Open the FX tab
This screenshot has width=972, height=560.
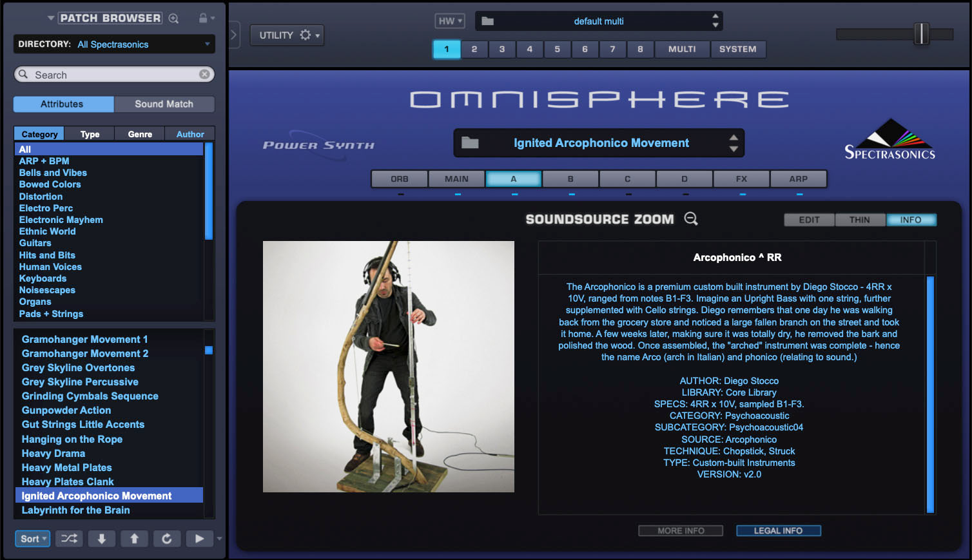coord(741,179)
